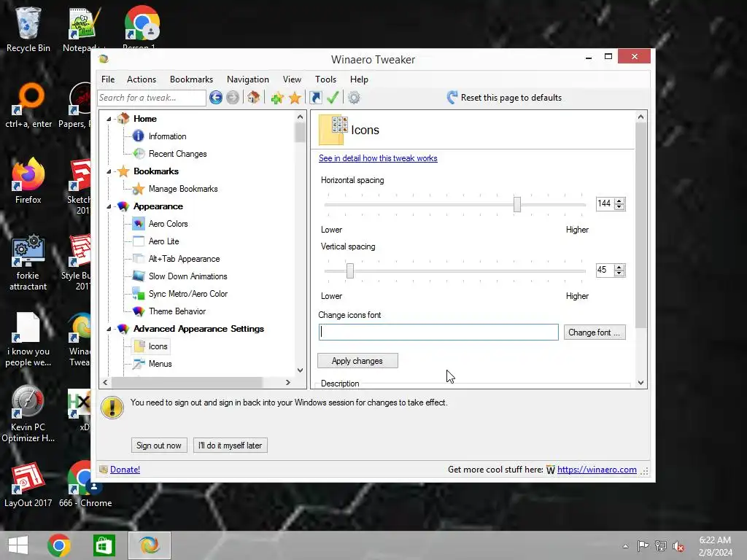Viewport: 747px width, 560px height.
Task: Show hidden tray icons arrow
Action: click(625, 546)
